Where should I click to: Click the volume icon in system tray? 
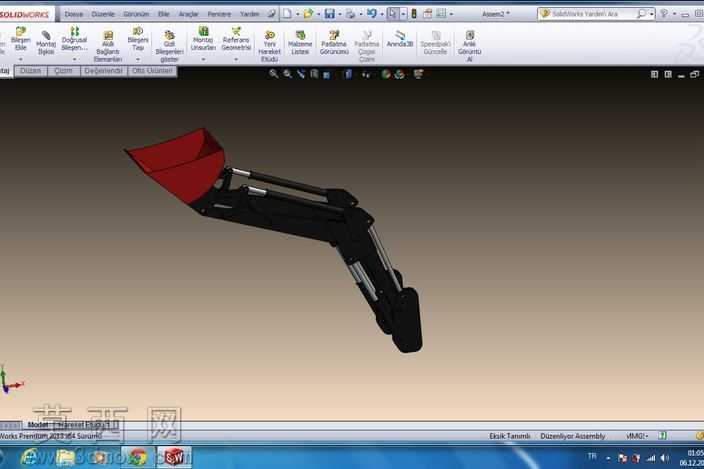(664, 458)
